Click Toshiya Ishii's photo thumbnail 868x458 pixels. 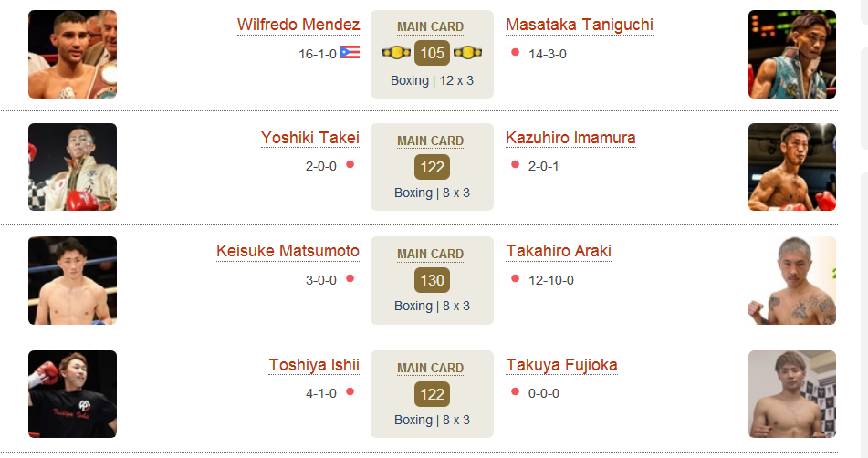(72, 394)
